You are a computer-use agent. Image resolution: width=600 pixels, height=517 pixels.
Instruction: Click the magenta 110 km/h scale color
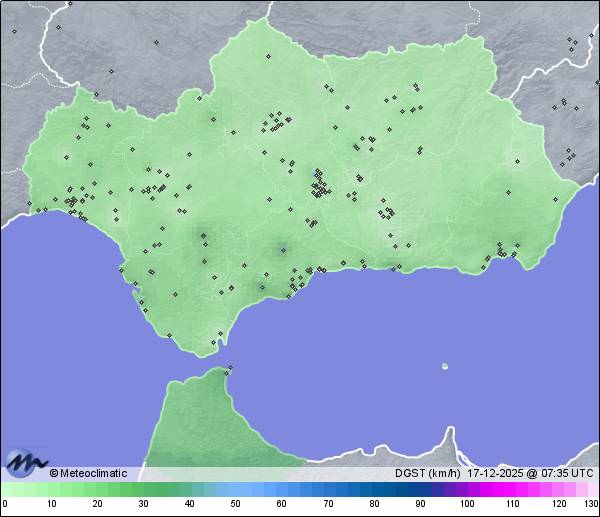[512, 489]
